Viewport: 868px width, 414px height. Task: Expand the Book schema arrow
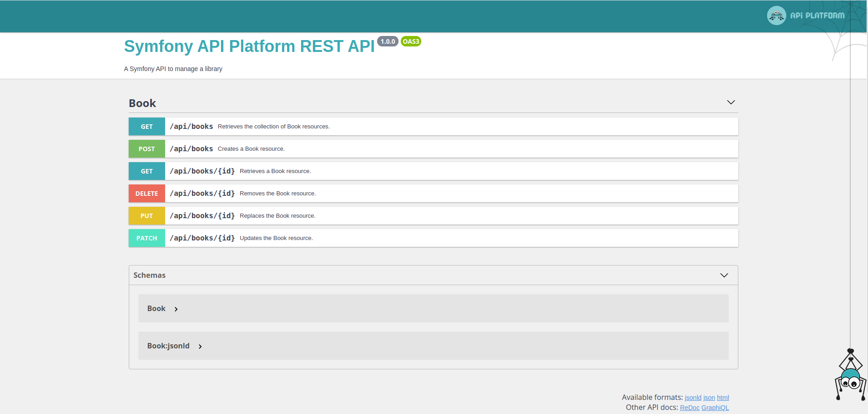pos(176,309)
